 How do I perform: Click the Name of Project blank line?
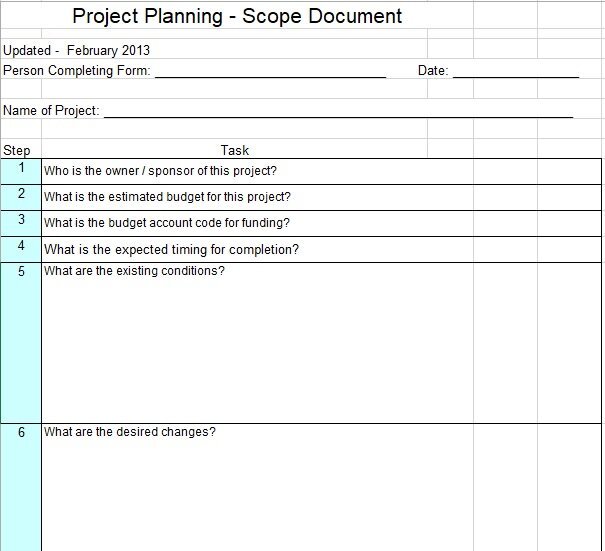click(338, 111)
